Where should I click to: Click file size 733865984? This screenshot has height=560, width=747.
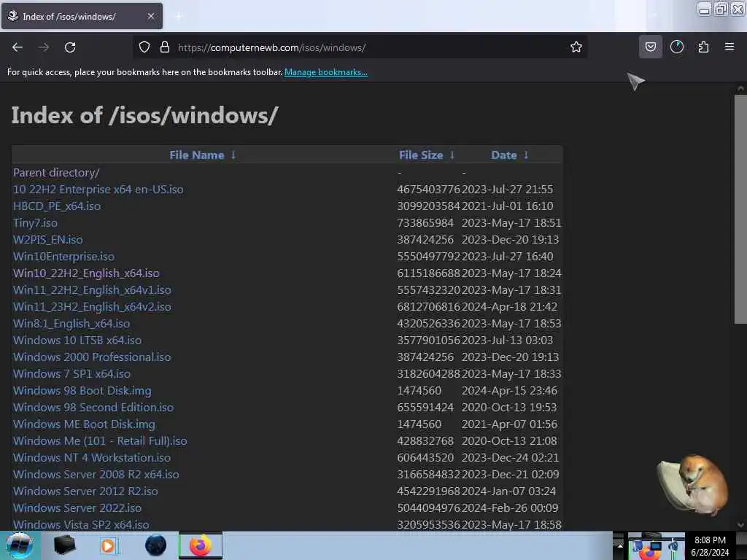[x=425, y=223]
